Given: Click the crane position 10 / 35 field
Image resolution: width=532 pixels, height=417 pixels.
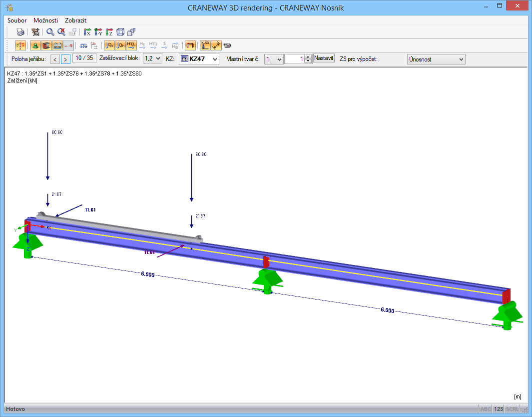Looking at the screenshot, I should [x=84, y=58].
